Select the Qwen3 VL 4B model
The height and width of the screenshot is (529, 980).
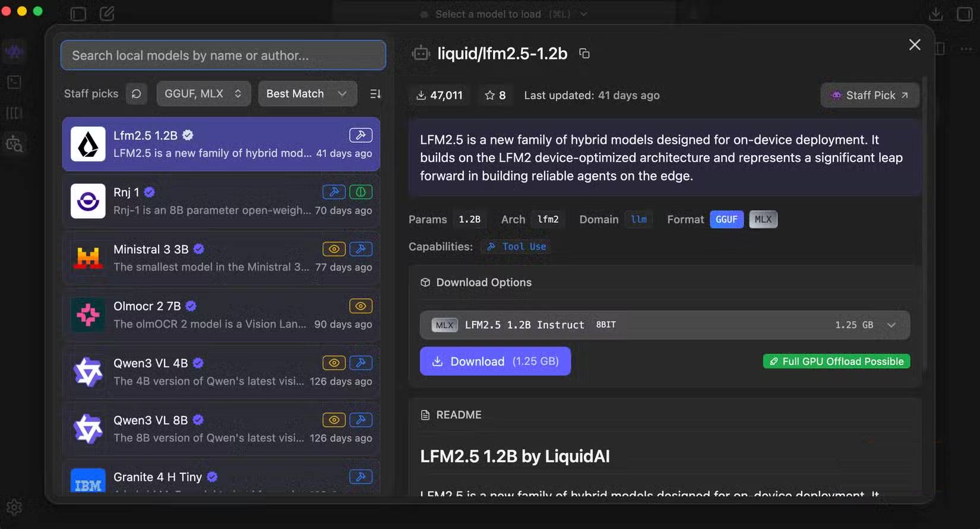click(221, 372)
